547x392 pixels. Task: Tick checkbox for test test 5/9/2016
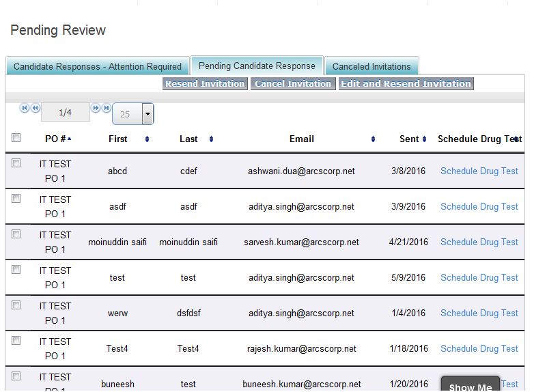16,270
